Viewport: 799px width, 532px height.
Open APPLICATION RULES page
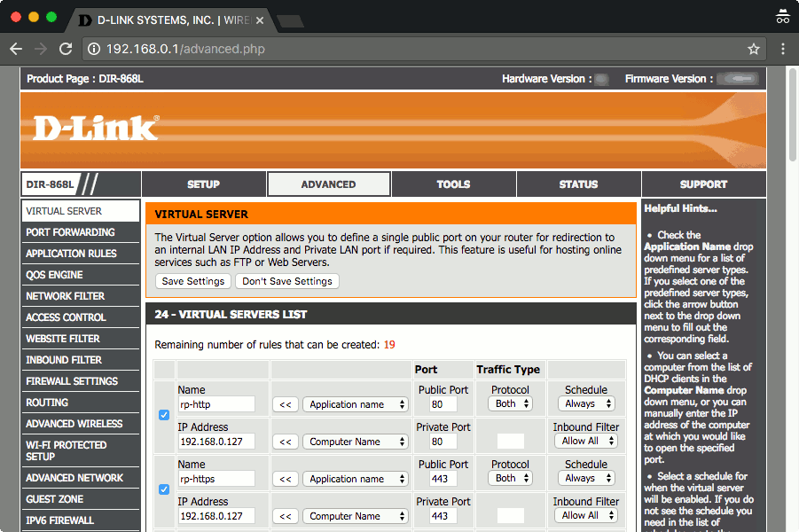pyautogui.click(x=81, y=254)
